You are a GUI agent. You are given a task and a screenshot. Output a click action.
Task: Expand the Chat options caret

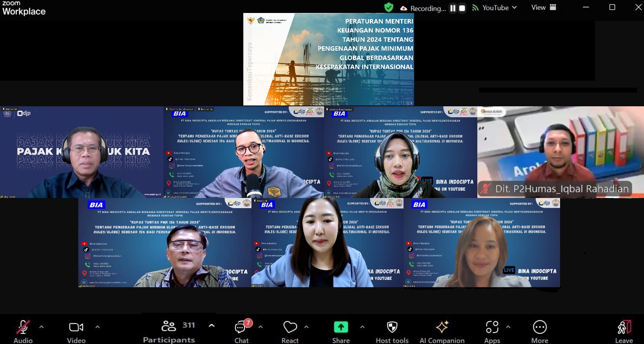[x=260, y=327]
